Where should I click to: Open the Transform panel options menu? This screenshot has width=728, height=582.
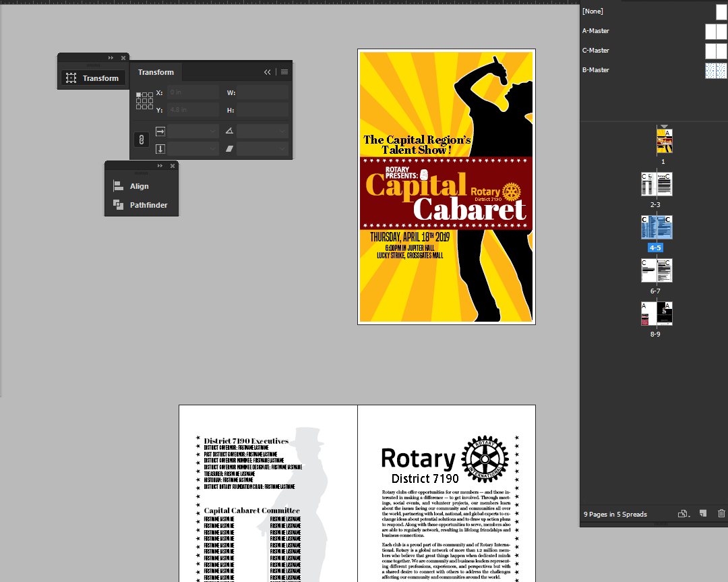point(284,72)
